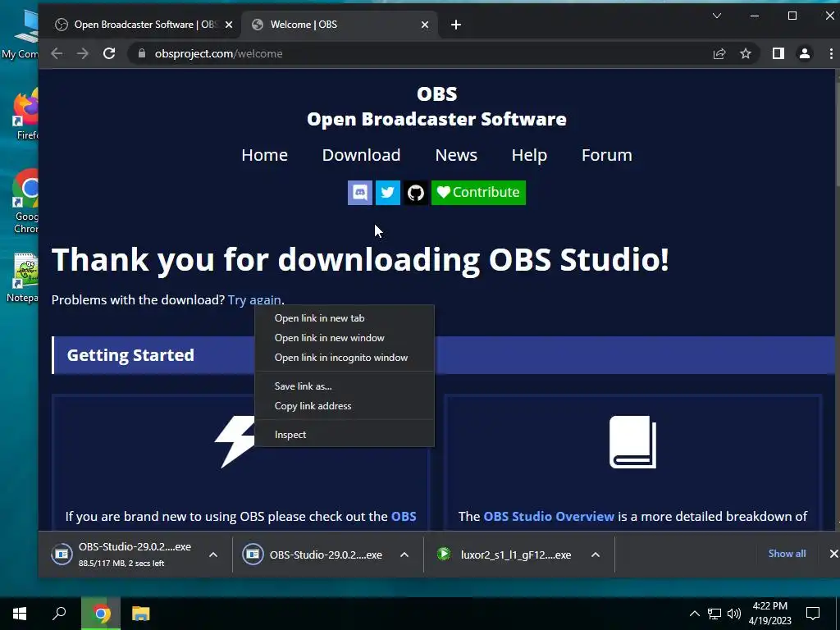Select the Notepad++ desktop shortcut
Viewport: 840px width, 630px height.
(x=24, y=278)
